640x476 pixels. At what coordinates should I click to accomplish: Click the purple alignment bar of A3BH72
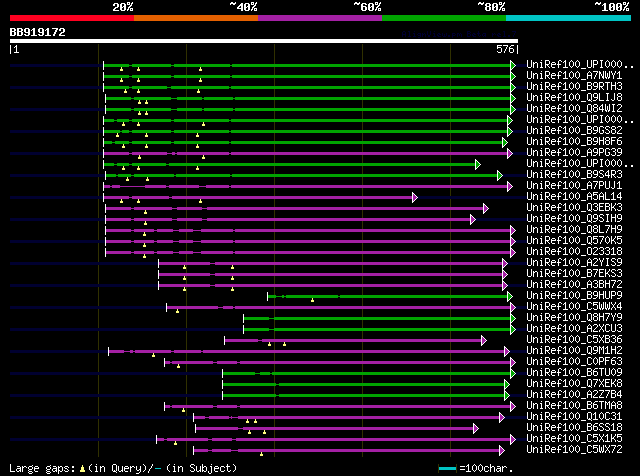coord(331,286)
